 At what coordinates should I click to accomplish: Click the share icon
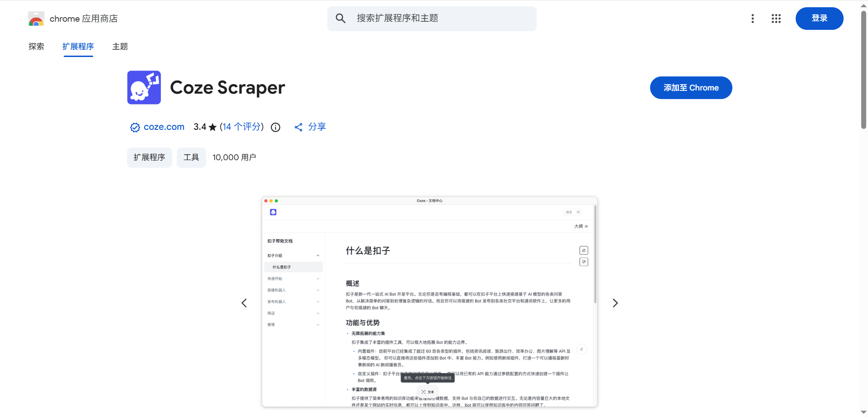point(298,128)
